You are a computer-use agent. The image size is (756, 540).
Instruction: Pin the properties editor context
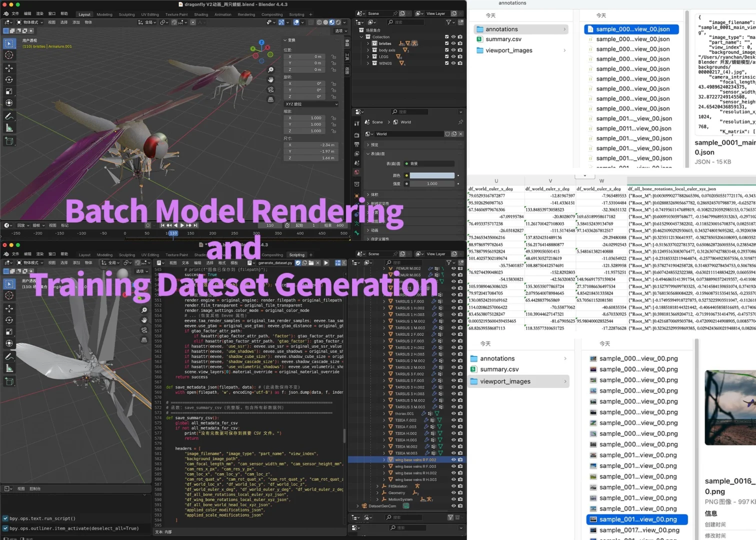460,122
